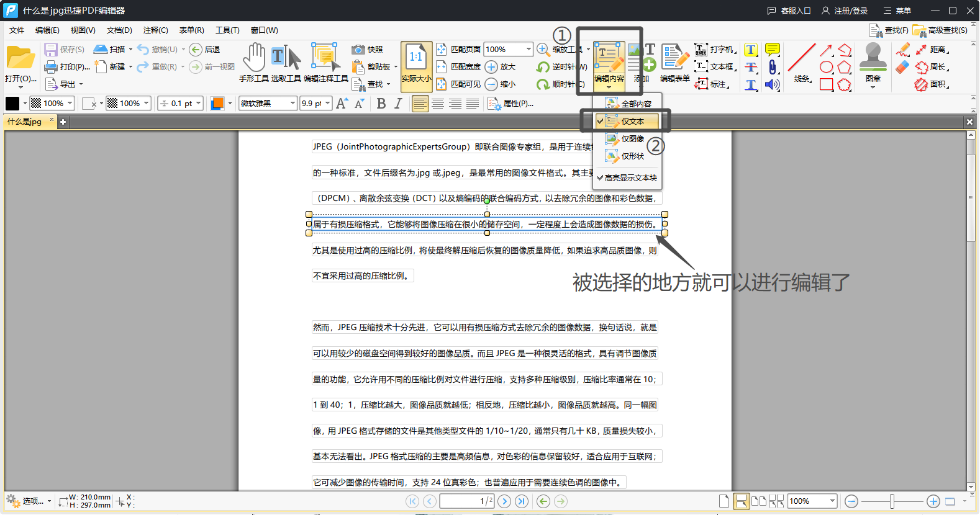The height and width of the screenshot is (515, 980).
Task: Click the 放大 zoom in icon
Action: 491,67
